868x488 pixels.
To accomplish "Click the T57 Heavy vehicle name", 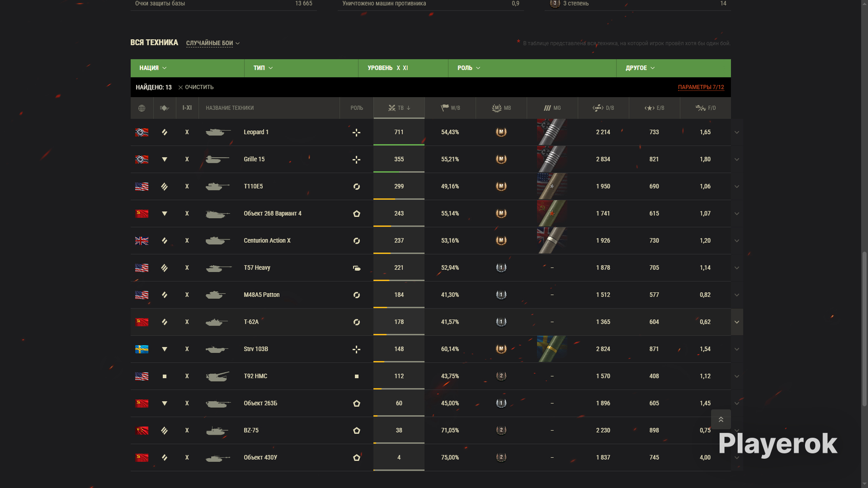I will tap(257, 268).
